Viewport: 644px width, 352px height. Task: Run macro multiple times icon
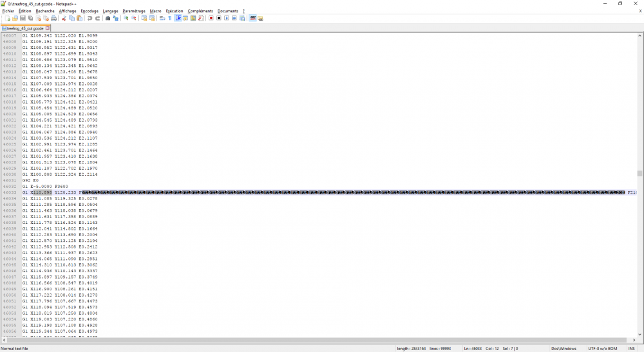pos(234,18)
